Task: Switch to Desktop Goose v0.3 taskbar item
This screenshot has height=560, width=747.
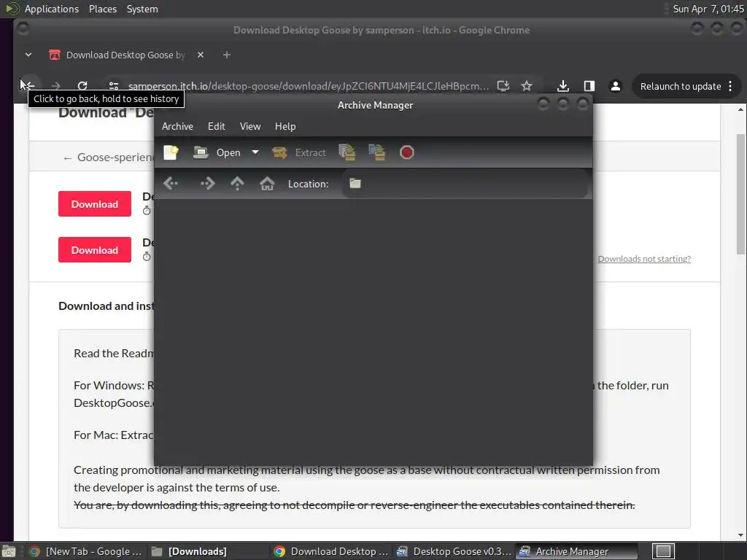Action: pyautogui.click(x=454, y=551)
